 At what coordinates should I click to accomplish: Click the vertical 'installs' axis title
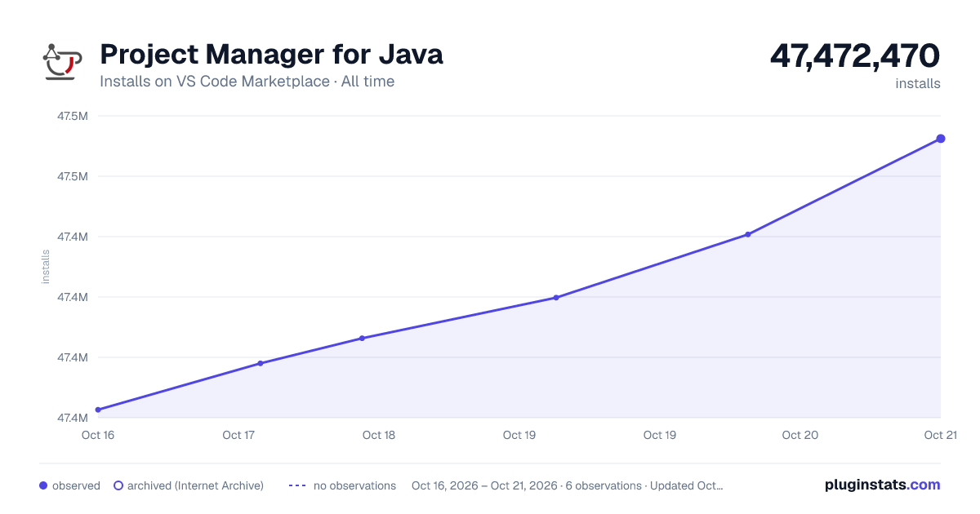click(x=46, y=267)
